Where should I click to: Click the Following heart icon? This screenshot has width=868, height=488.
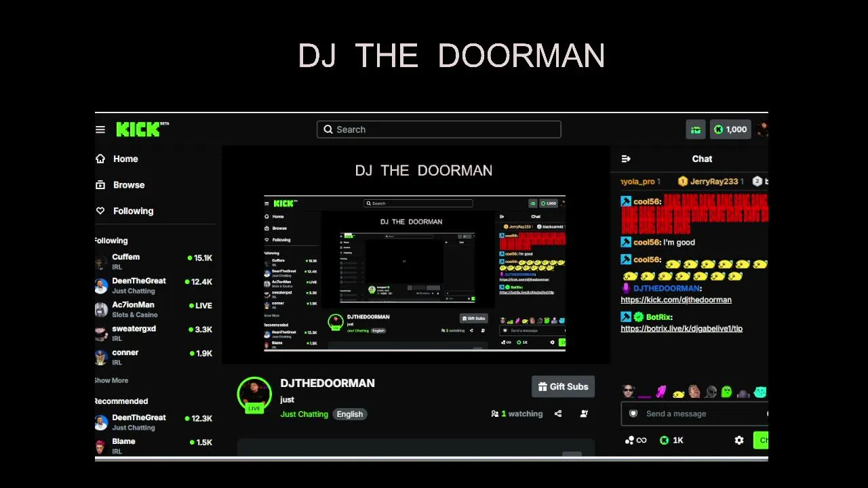point(100,211)
